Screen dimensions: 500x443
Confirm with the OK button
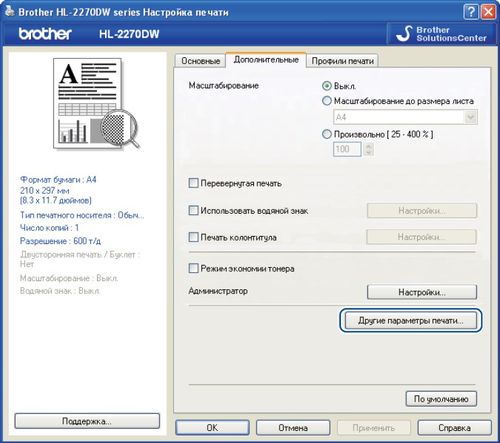(212, 428)
